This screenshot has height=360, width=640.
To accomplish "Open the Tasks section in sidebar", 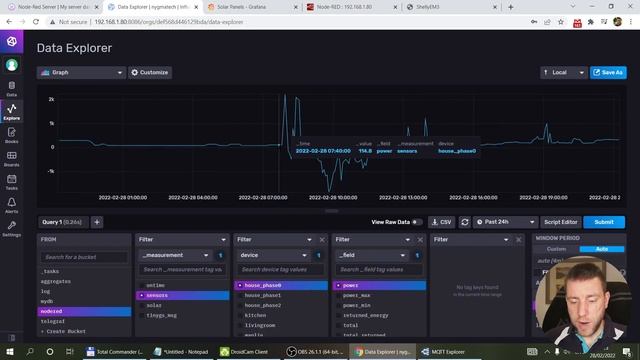I will click(x=11, y=182).
